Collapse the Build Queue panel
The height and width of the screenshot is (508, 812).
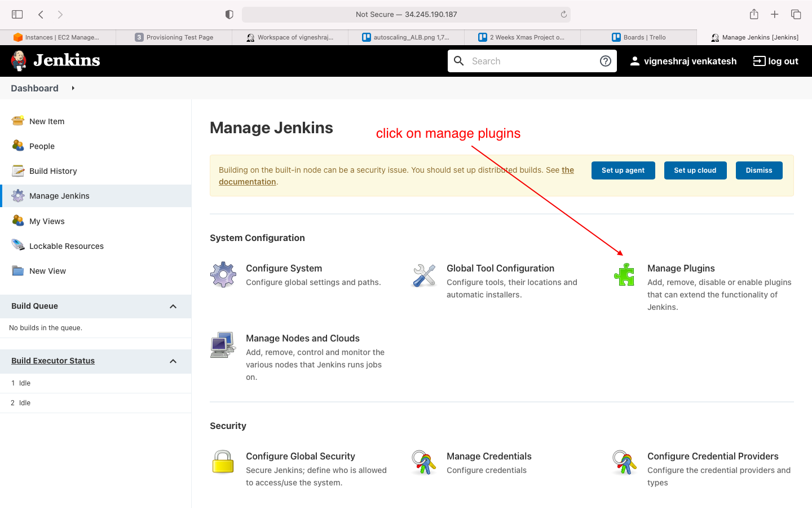[x=173, y=306]
